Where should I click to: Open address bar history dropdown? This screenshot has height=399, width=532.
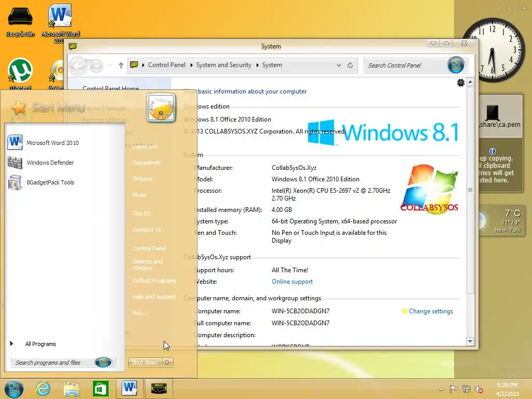[x=339, y=65]
